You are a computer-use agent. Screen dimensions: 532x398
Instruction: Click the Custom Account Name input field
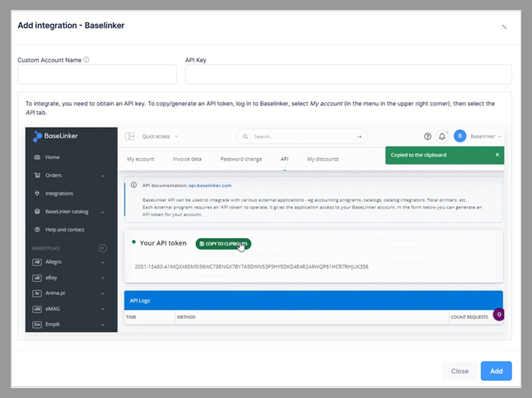click(x=97, y=74)
